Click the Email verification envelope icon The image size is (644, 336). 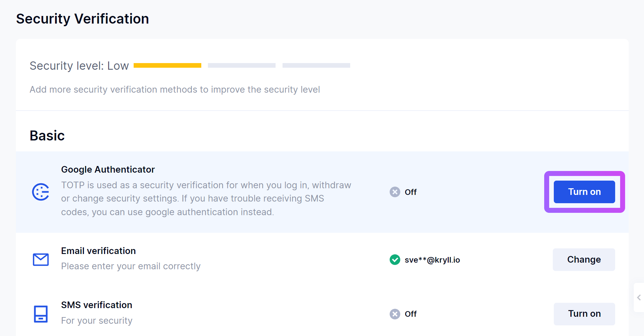tap(41, 260)
